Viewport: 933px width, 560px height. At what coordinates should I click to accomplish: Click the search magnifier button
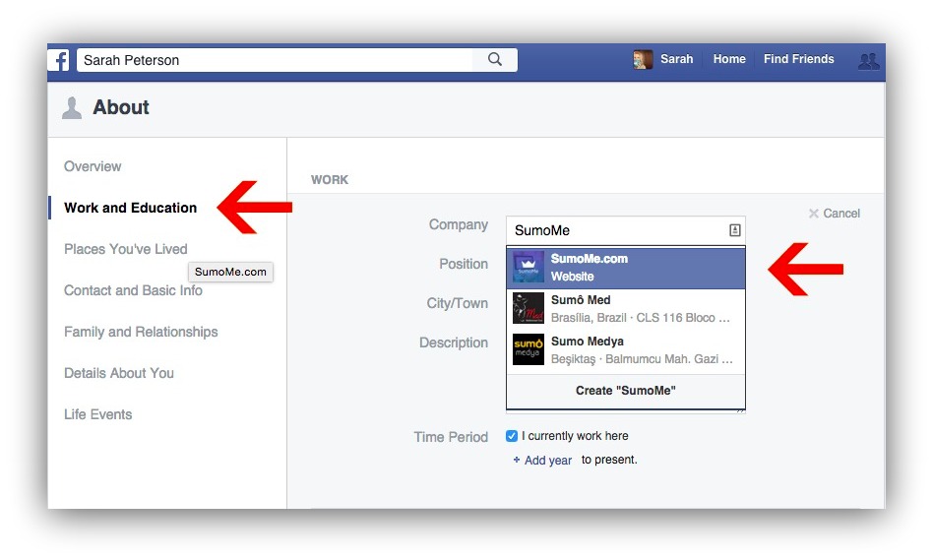click(494, 59)
